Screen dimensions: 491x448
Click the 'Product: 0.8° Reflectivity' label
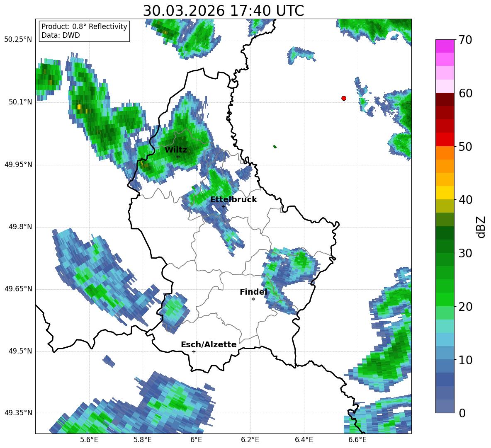point(84,26)
